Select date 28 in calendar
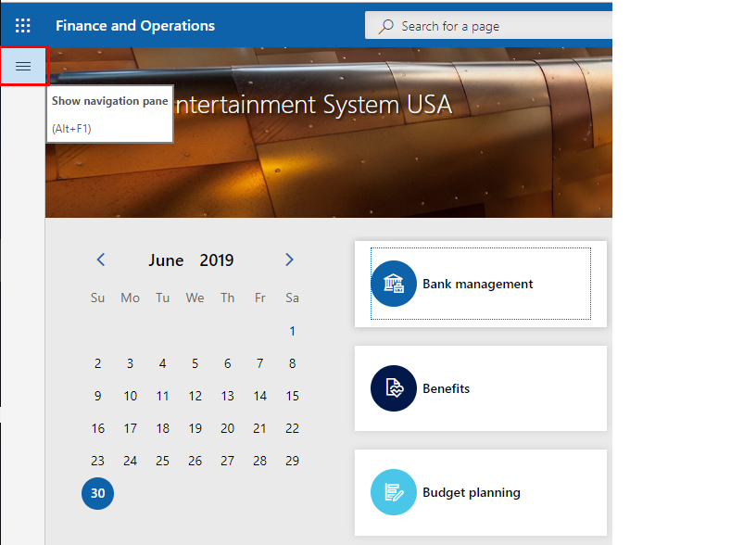 (259, 461)
